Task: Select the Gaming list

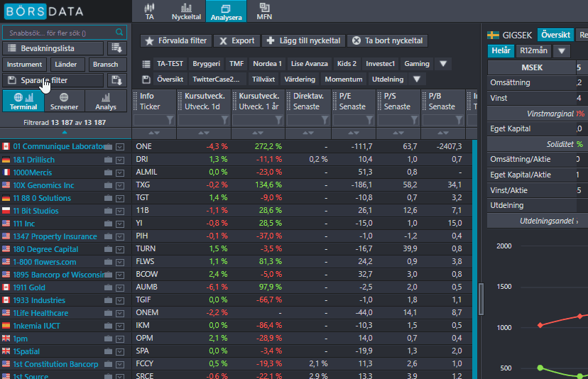Action: (417, 64)
